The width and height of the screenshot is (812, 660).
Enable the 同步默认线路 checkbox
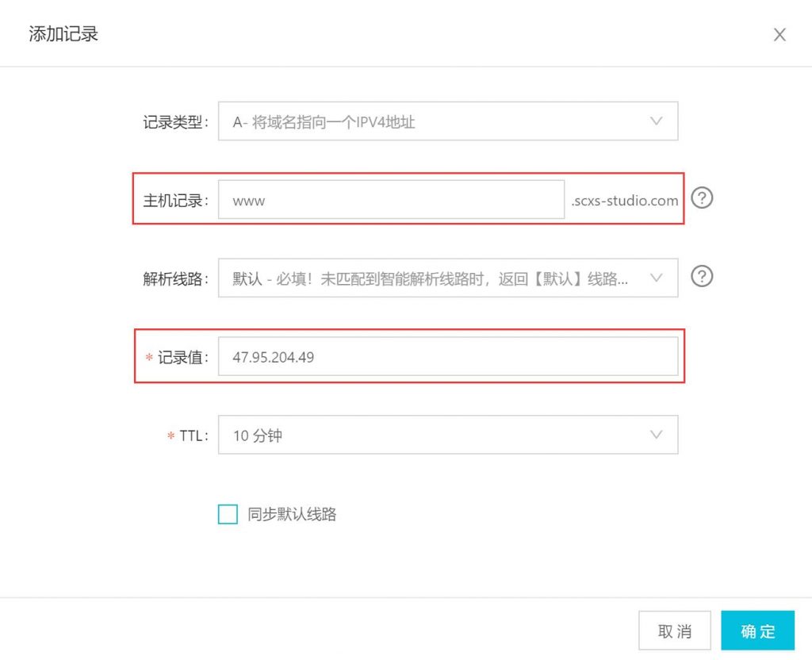(x=228, y=514)
